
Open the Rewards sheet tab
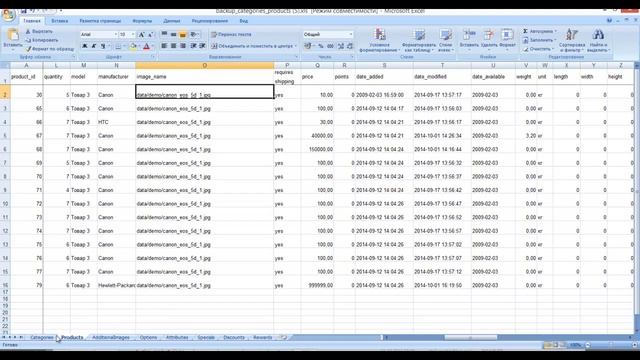(x=262, y=338)
